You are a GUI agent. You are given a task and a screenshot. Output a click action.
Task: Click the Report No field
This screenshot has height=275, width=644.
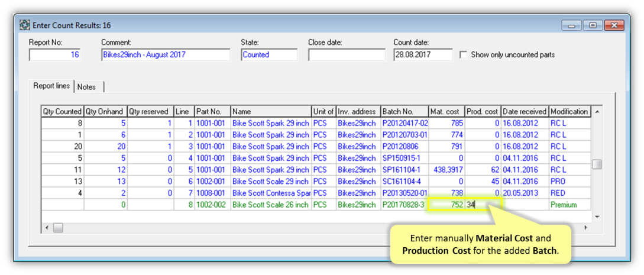(x=54, y=54)
